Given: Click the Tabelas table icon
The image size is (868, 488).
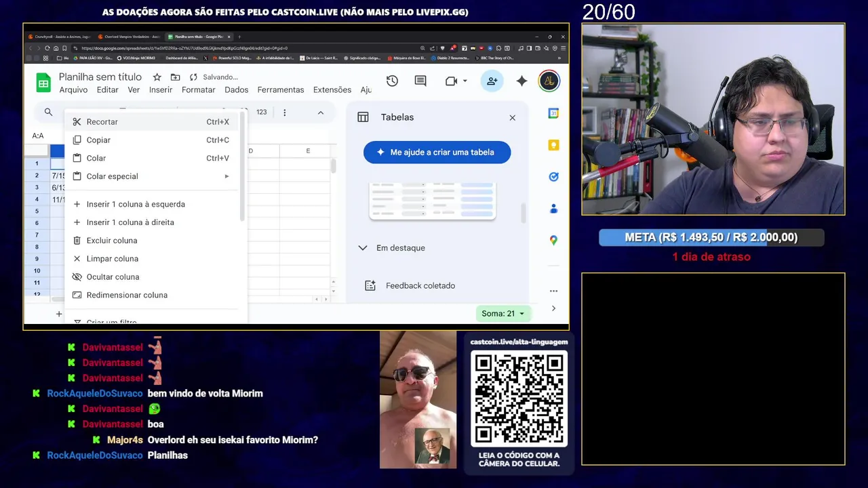Looking at the screenshot, I should (363, 117).
